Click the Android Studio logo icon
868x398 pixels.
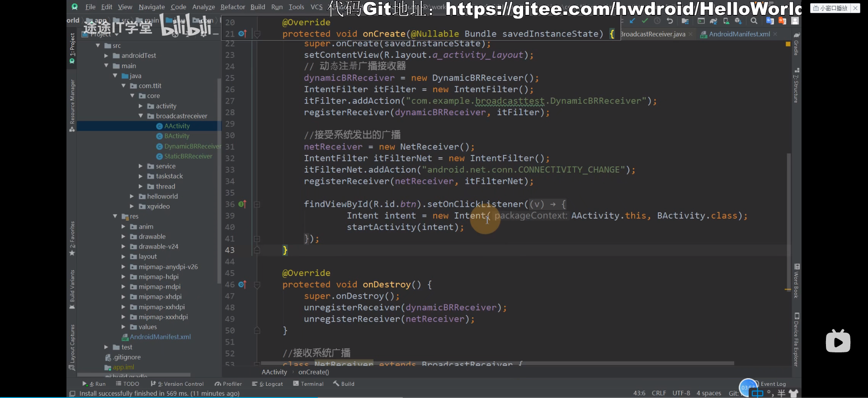(x=75, y=7)
